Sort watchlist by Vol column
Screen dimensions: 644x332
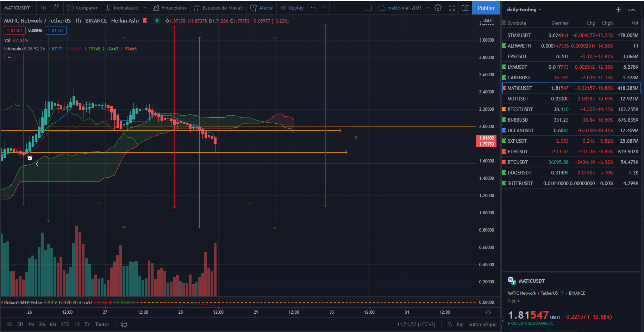pos(634,23)
